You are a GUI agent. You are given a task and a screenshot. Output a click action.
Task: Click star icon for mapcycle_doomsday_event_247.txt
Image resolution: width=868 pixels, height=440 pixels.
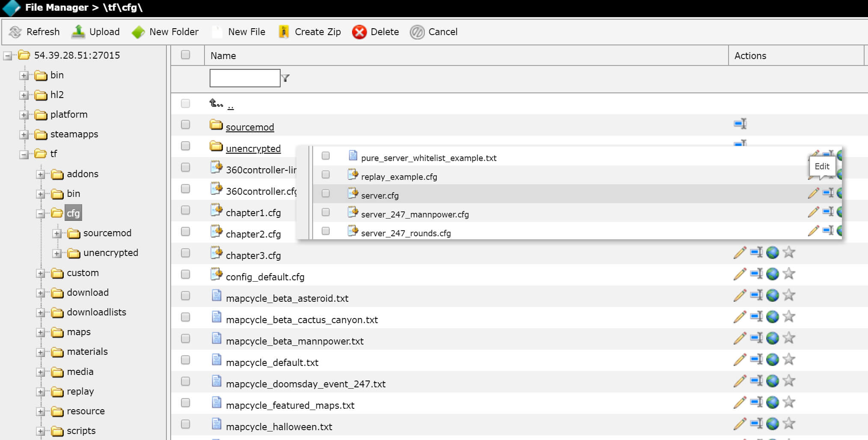click(x=789, y=381)
